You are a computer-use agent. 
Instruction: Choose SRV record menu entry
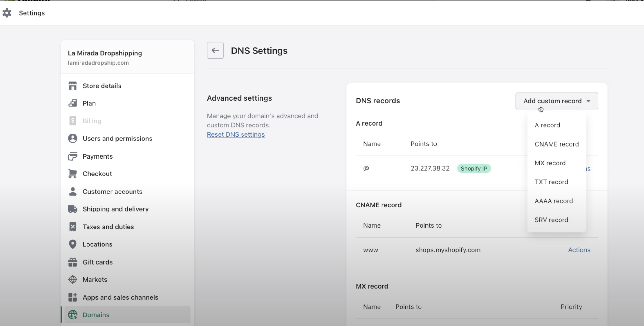(551, 220)
